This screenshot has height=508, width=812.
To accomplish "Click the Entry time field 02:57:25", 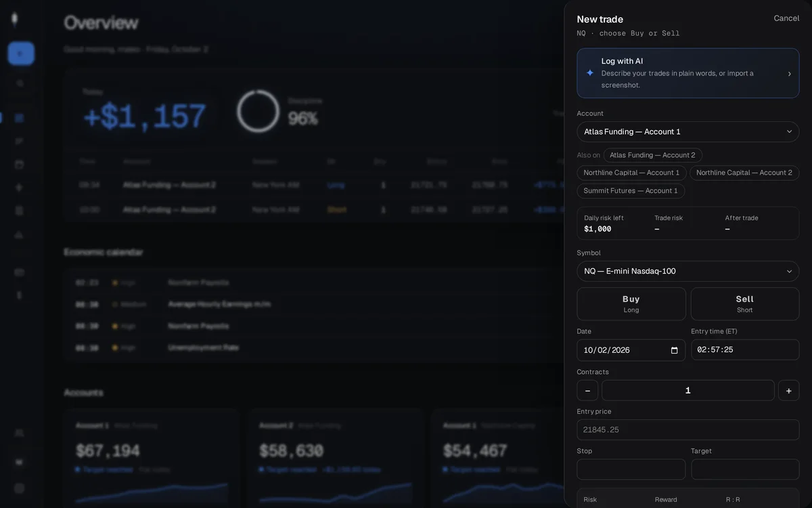I will (x=745, y=350).
